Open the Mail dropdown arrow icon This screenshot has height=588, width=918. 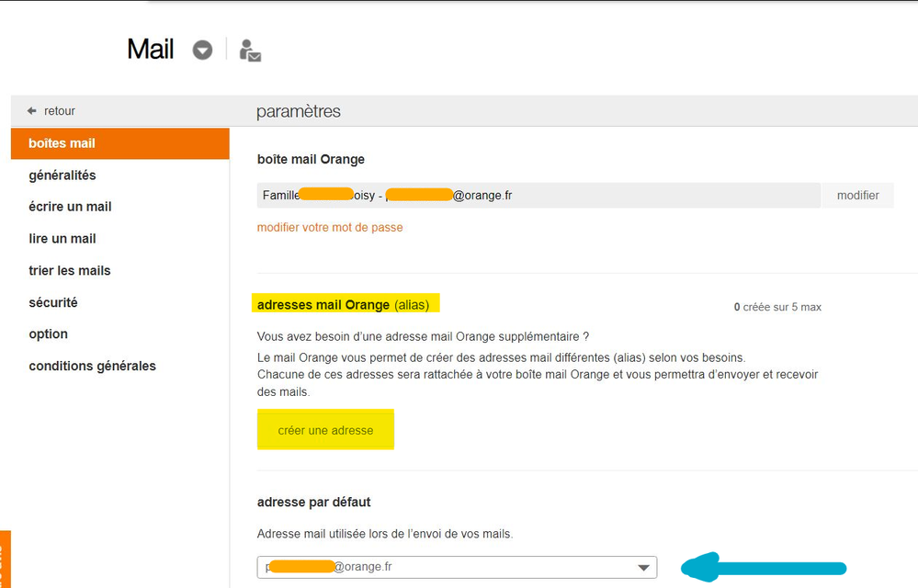[x=202, y=50]
